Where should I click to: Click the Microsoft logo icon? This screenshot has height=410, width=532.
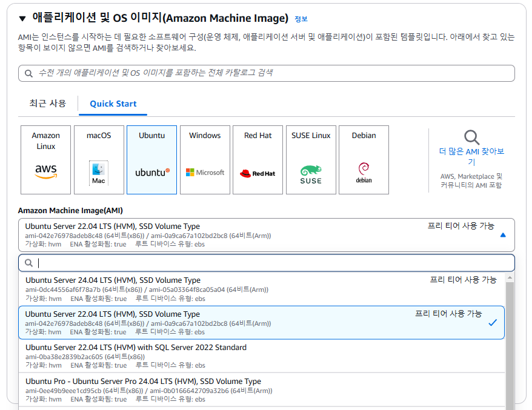click(x=205, y=172)
